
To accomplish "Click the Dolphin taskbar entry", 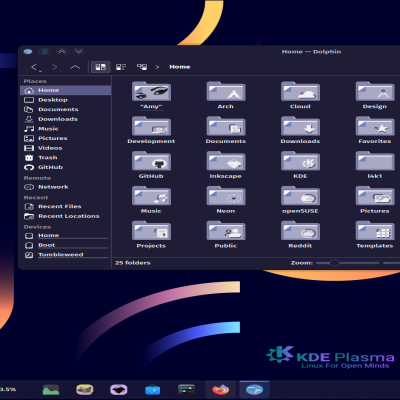I will click(254, 389).
